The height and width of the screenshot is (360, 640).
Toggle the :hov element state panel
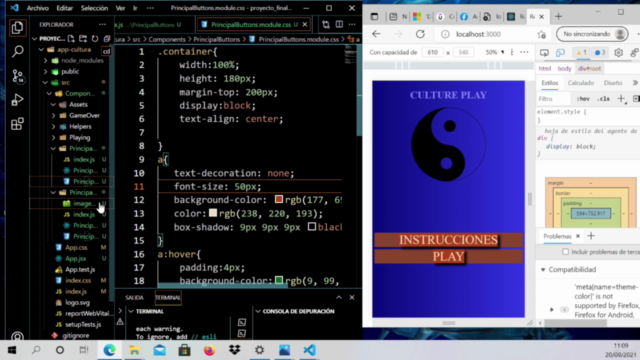pos(583,99)
